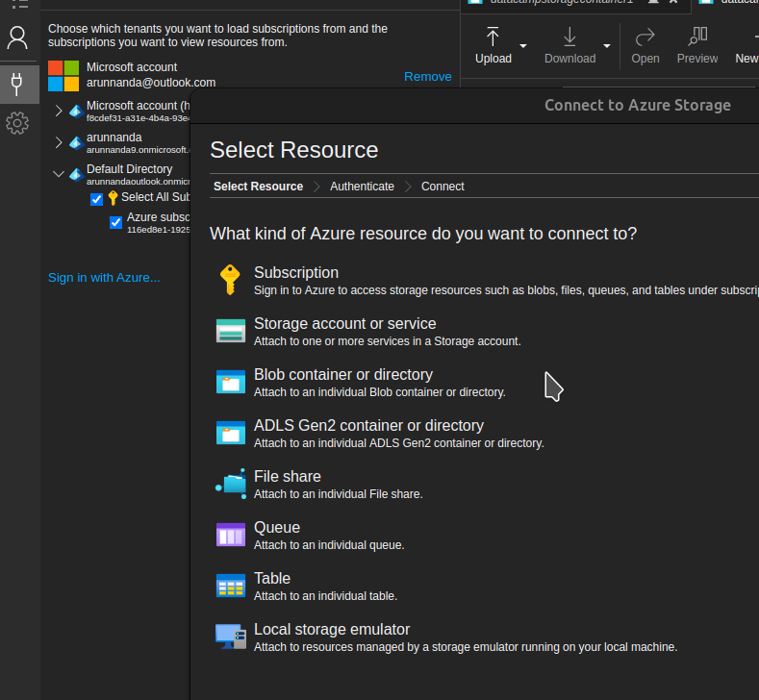Image resolution: width=759 pixels, height=700 pixels.
Task: Click the Download arrow icon
Action: point(569,37)
